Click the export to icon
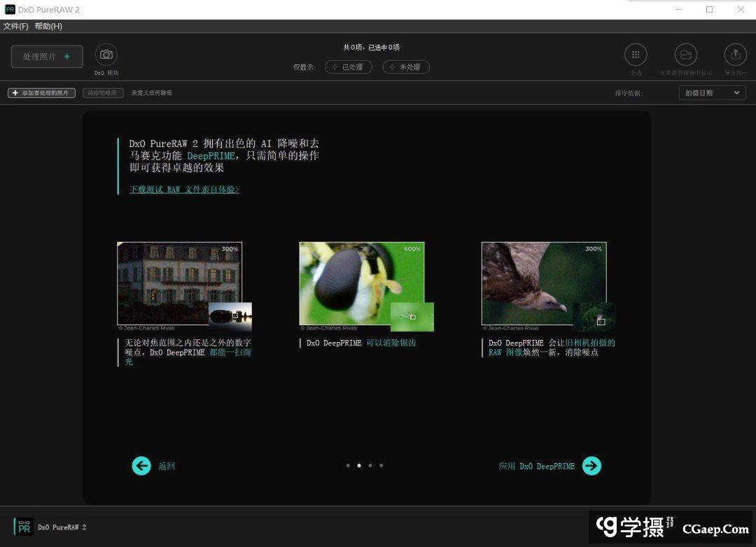This screenshot has width=756, height=547. point(735,55)
